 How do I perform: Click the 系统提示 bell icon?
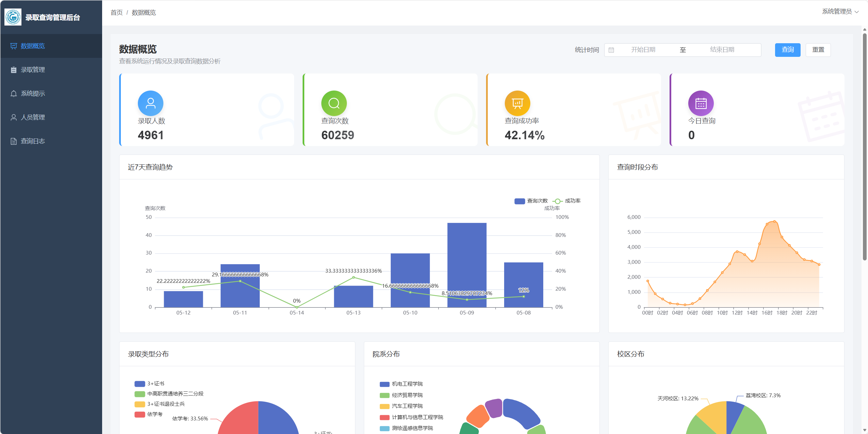(x=14, y=94)
